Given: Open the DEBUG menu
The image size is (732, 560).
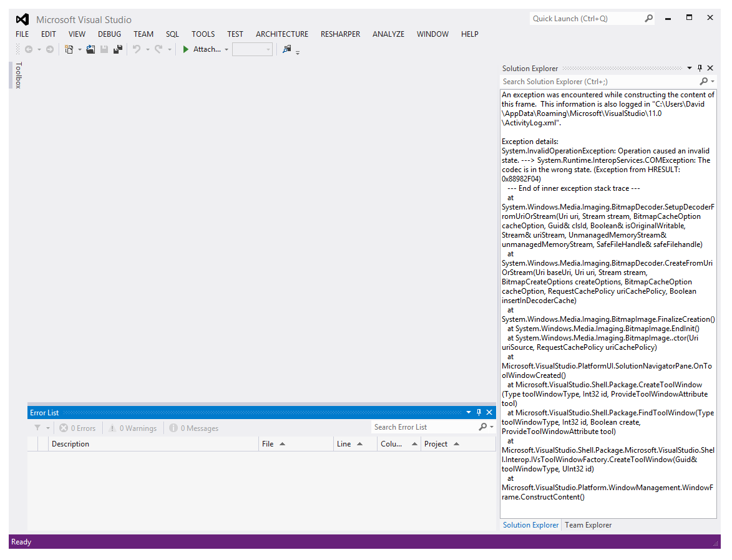Looking at the screenshot, I should [110, 34].
